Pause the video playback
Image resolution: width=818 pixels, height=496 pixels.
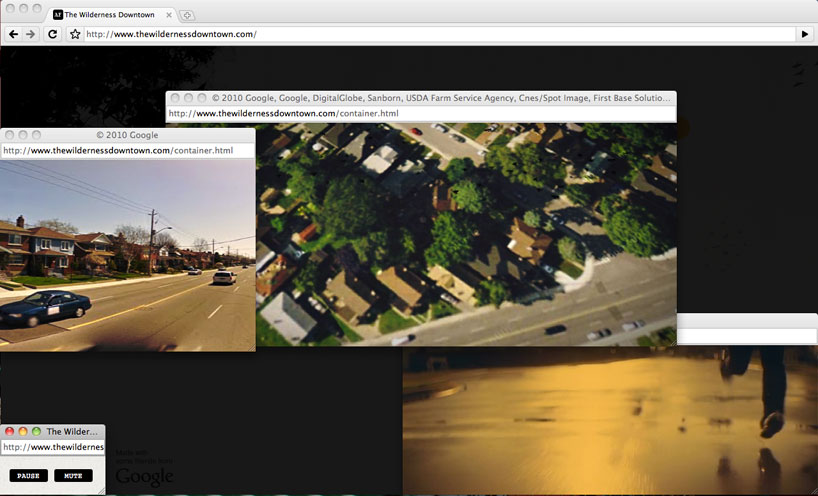pos(28,476)
